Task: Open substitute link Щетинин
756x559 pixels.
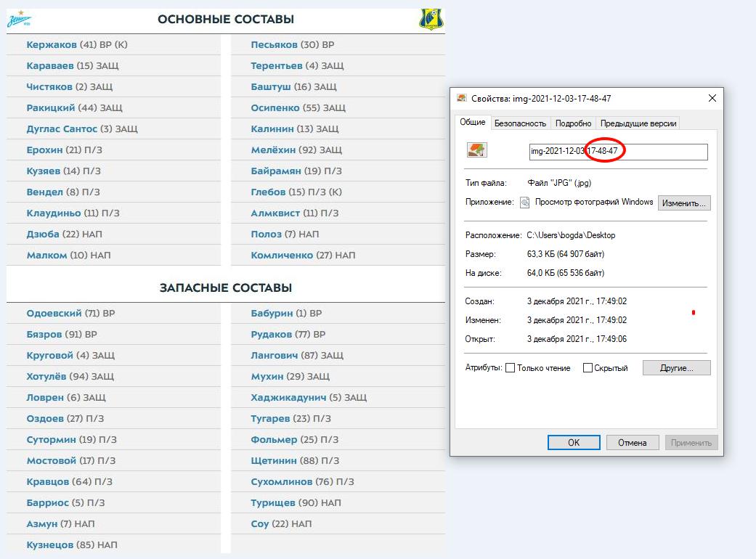Action: [273, 461]
